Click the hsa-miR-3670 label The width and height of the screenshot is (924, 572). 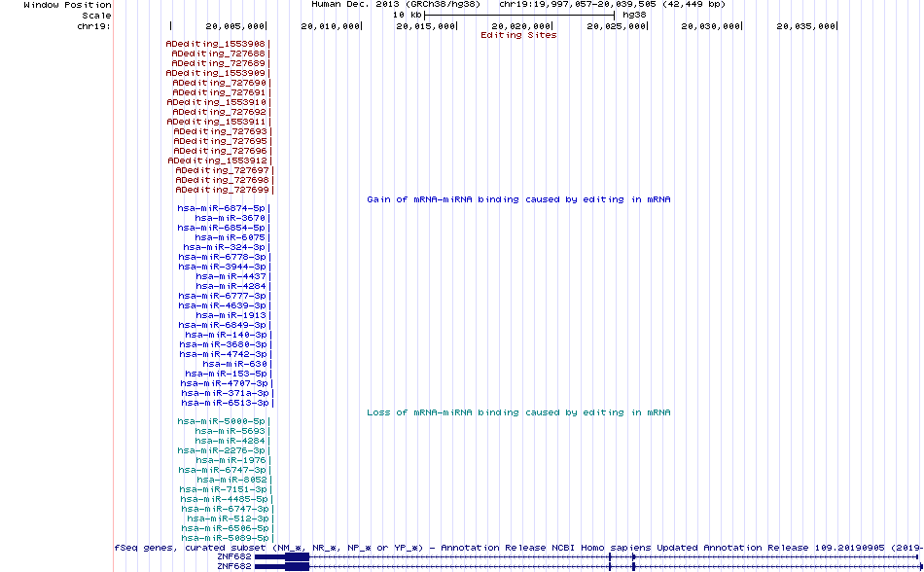tap(230, 218)
